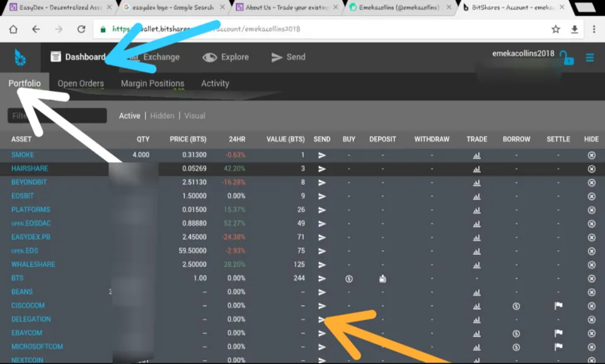The image size is (605, 364).
Task: Open trade chart for HAIRSHARE
Action: tap(477, 169)
